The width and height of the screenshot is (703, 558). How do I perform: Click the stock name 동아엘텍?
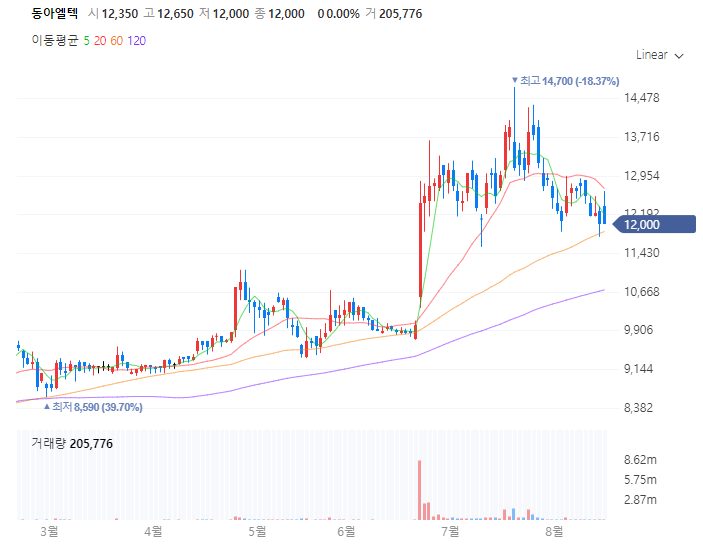(x=55, y=13)
